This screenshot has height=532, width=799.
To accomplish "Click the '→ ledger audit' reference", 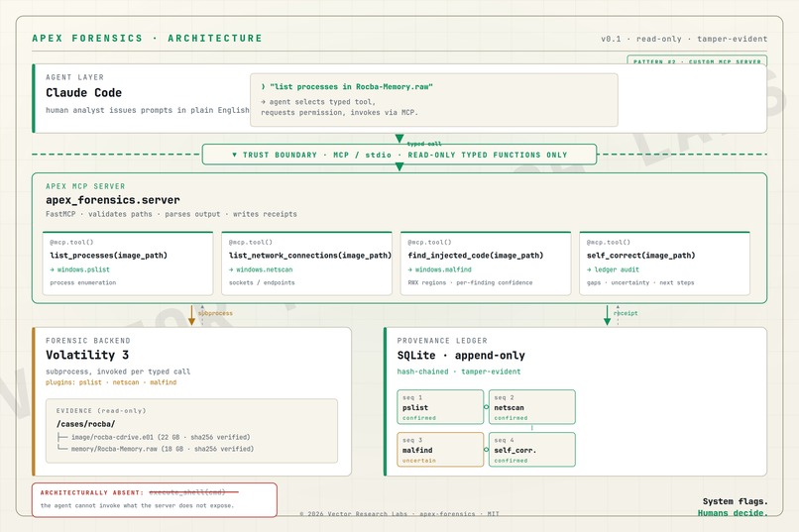I will pos(613,269).
